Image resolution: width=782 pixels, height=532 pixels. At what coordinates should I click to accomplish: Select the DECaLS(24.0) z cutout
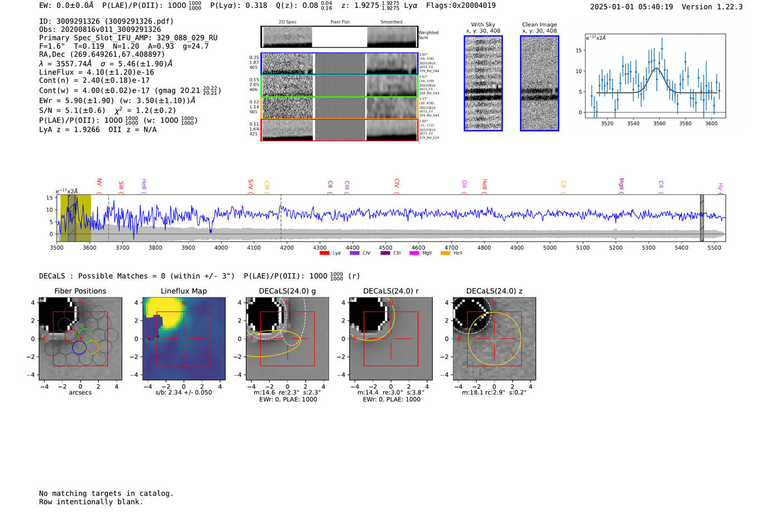(494, 339)
